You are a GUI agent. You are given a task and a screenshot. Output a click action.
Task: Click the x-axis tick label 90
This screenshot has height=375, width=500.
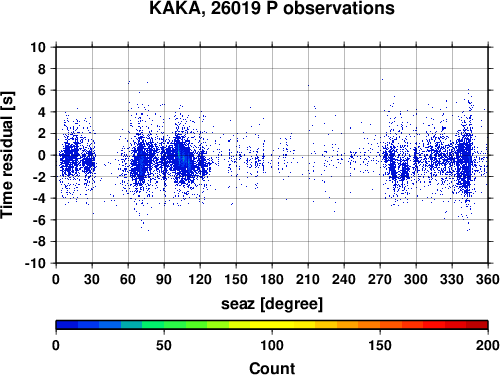pos(164,279)
